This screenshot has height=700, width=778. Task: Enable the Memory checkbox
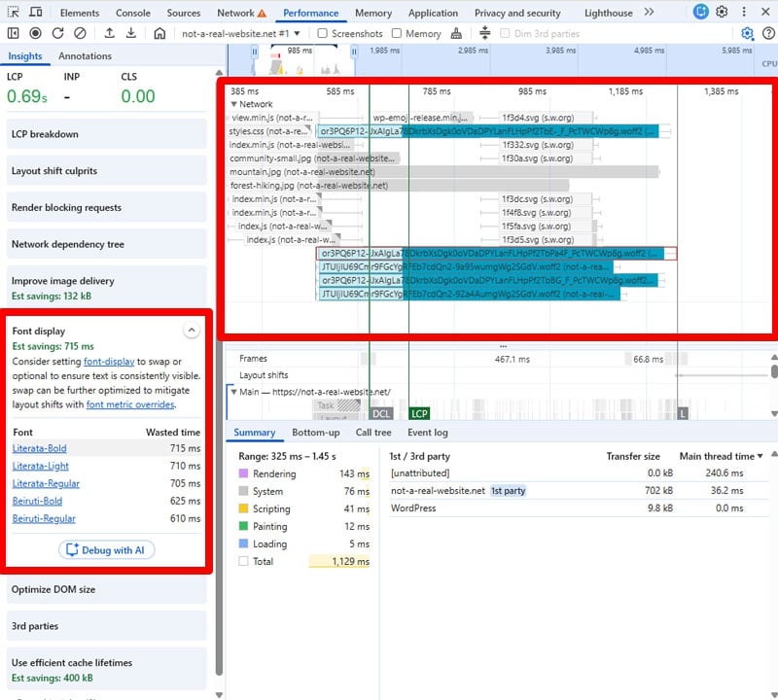point(396,32)
